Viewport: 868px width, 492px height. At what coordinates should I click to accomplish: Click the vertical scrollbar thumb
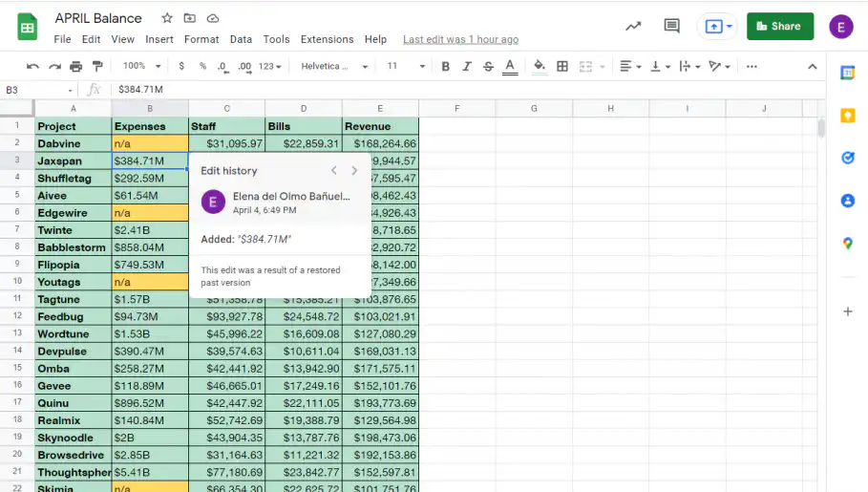pyautogui.click(x=821, y=129)
